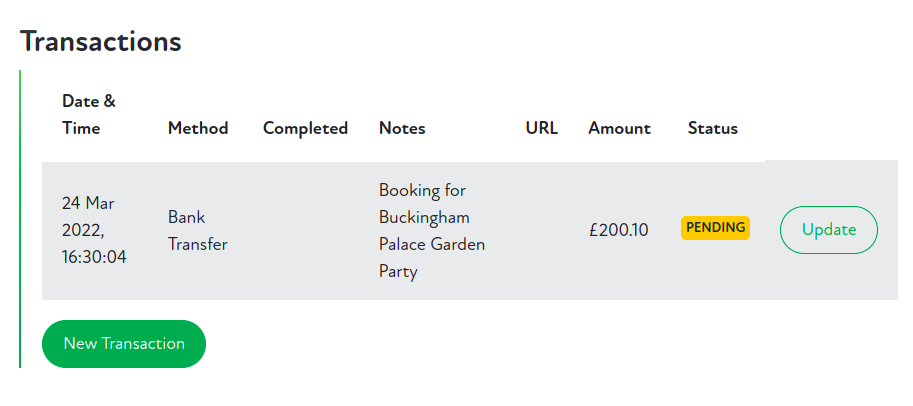Select the Date & Time column header
The height and width of the screenshot is (406, 913).
pyautogui.click(x=88, y=114)
